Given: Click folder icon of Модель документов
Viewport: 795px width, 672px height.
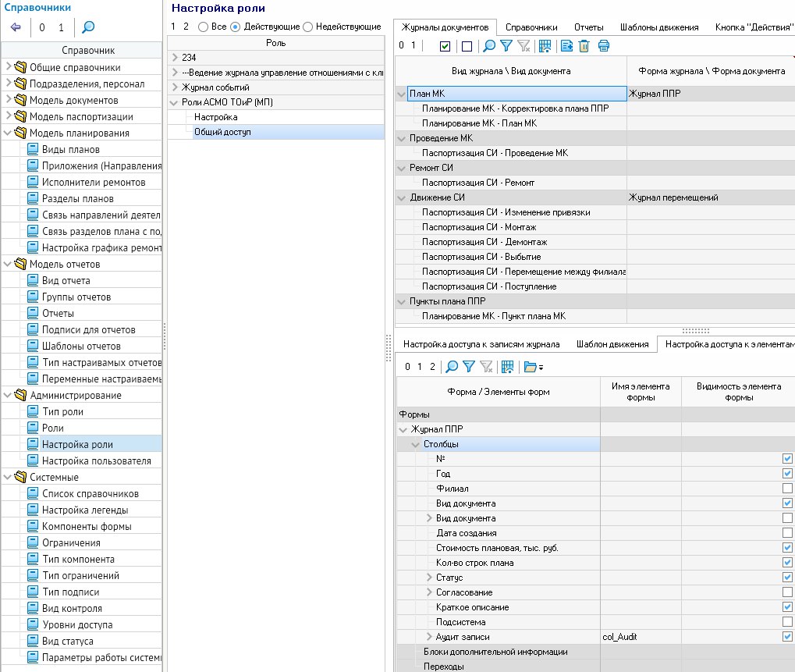Looking at the screenshot, I should pos(21,100).
